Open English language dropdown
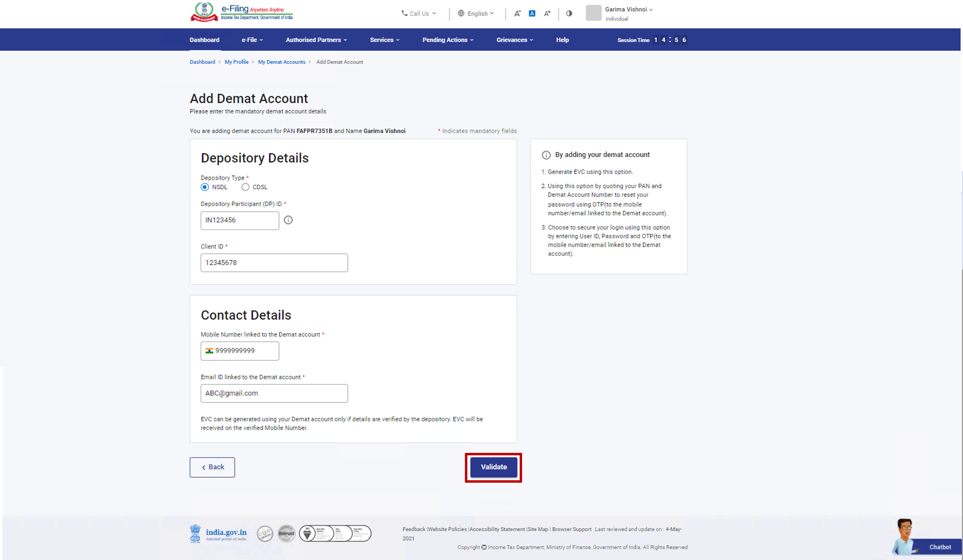This screenshot has height=560, width=963. click(475, 13)
